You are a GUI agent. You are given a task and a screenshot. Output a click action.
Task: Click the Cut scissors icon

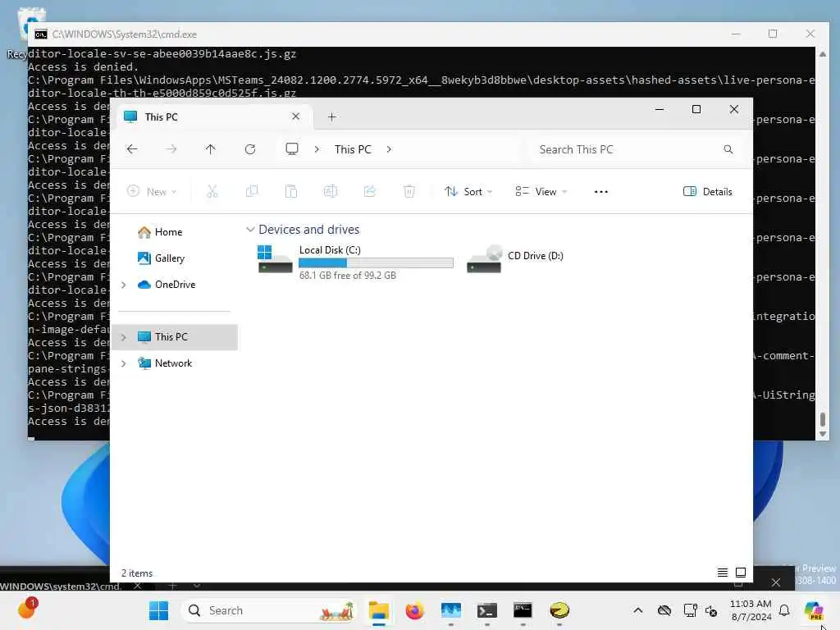pyautogui.click(x=212, y=191)
